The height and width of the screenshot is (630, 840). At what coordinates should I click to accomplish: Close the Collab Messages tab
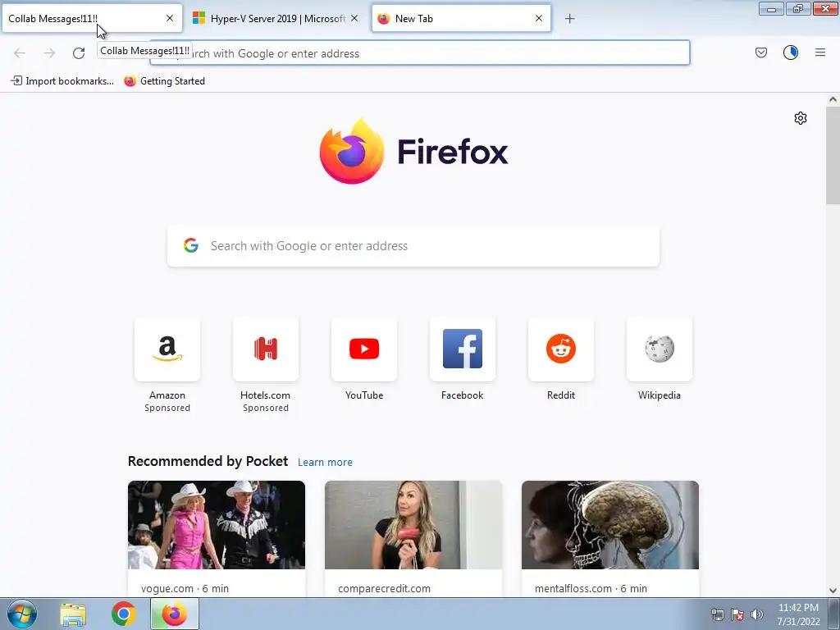click(170, 18)
